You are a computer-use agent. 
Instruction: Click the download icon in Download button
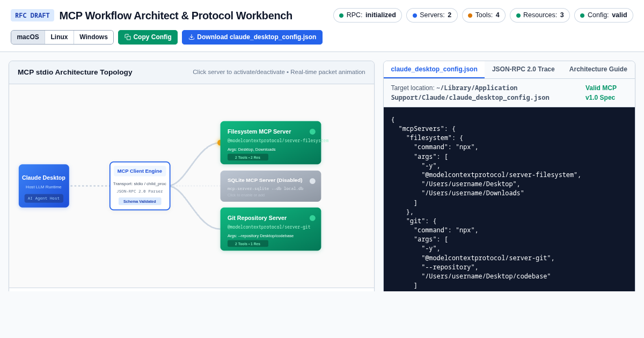click(192, 38)
